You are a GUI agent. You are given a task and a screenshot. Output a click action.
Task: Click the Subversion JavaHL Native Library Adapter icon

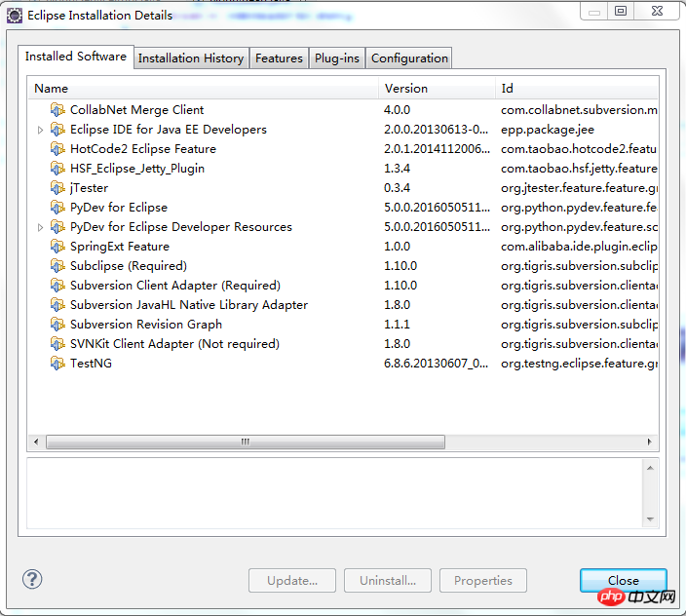[x=57, y=304]
